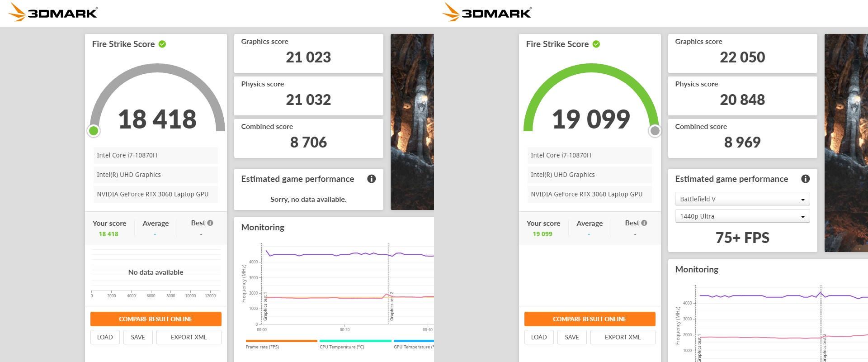
Task: Click the 3DMARK logo in the left window
Action: 53,12
